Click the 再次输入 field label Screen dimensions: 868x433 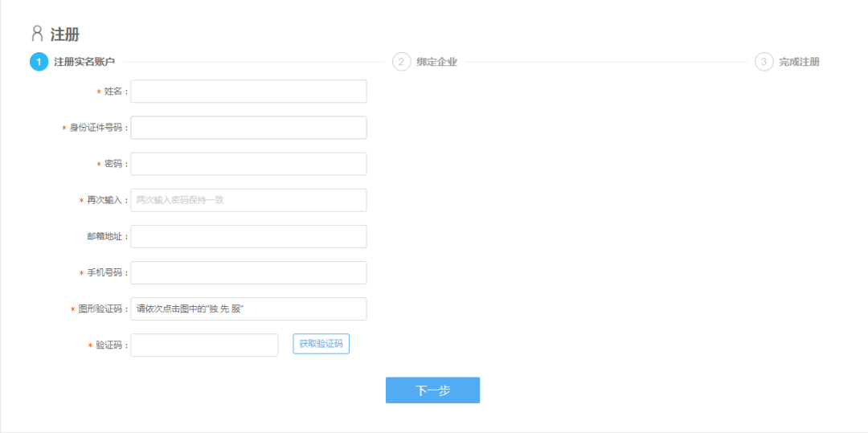[104, 200]
